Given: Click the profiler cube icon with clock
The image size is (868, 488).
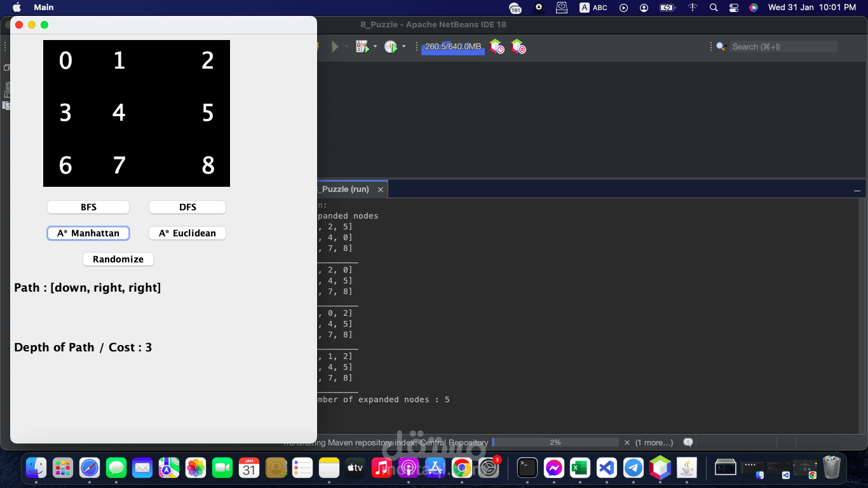Looking at the screenshot, I should click(496, 46).
